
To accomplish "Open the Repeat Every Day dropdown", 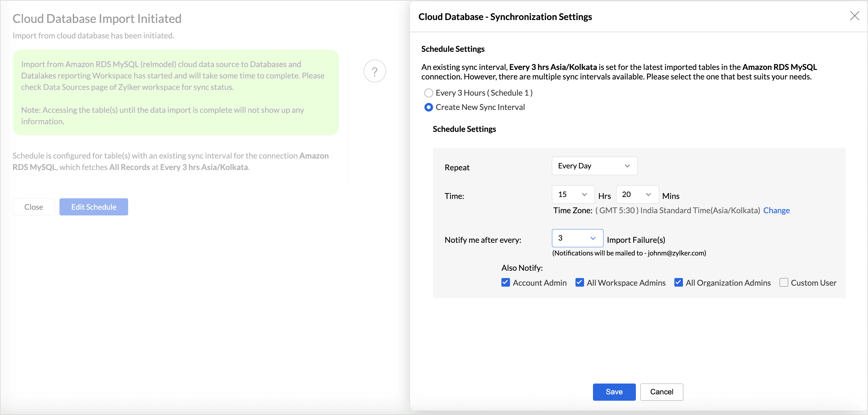I will tap(594, 166).
